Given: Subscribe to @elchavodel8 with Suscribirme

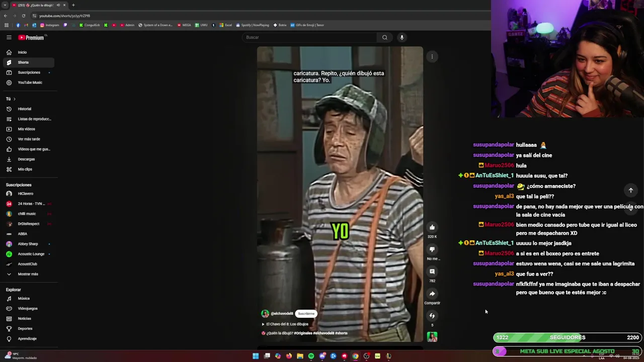Looking at the screenshot, I should (x=306, y=313).
